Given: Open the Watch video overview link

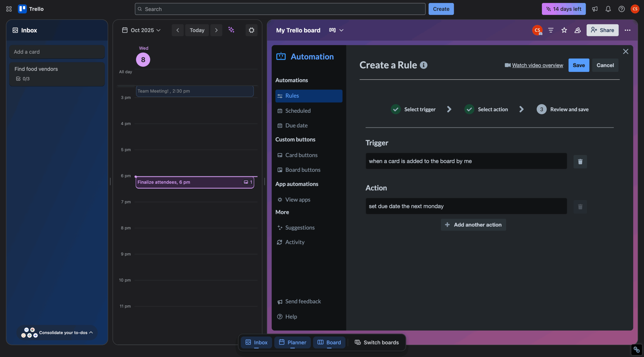Looking at the screenshot, I should coord(537,65).
